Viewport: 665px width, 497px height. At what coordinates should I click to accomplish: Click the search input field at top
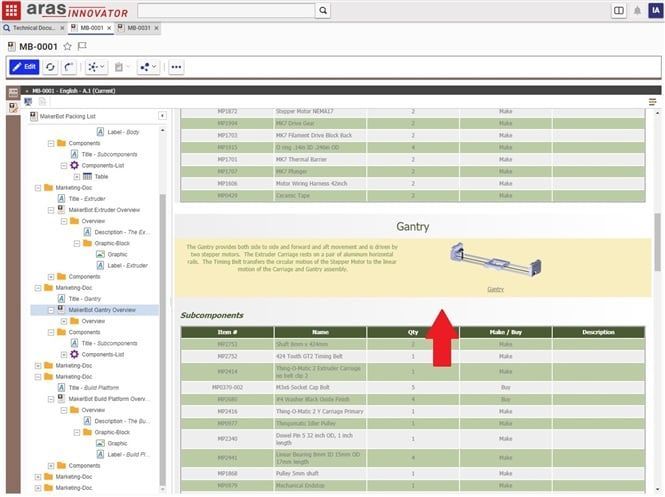coord(225,10)
